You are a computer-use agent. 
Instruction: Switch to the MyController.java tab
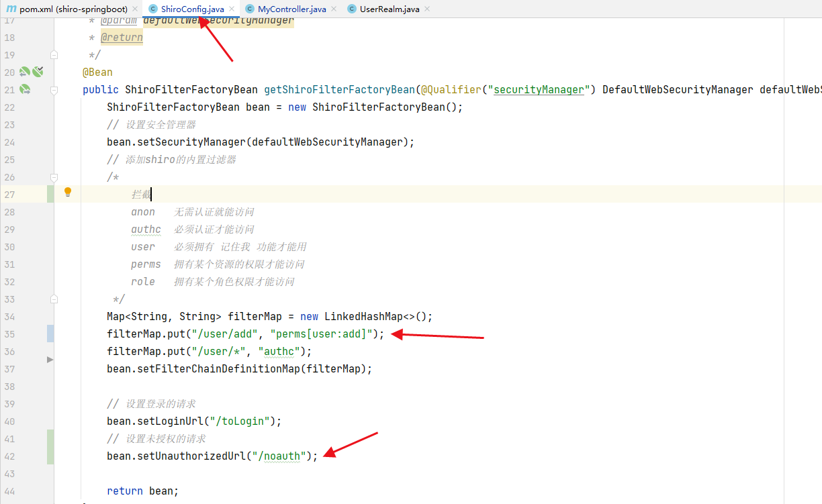tap(292, 9)
